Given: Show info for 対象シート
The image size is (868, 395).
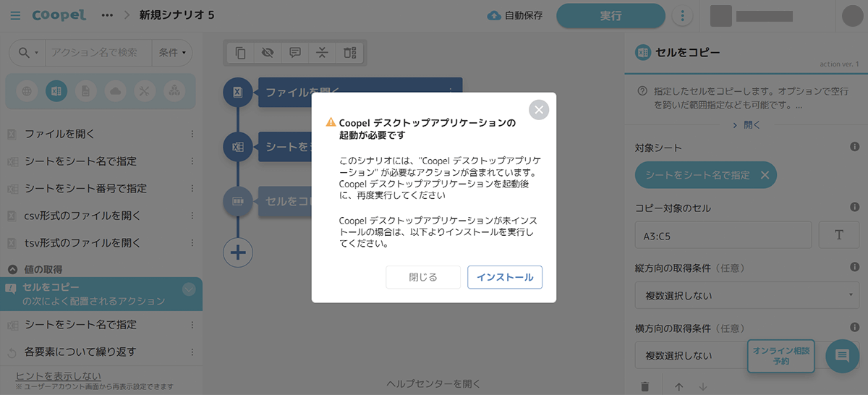Looking at the screenshot, I should [854, 147].
